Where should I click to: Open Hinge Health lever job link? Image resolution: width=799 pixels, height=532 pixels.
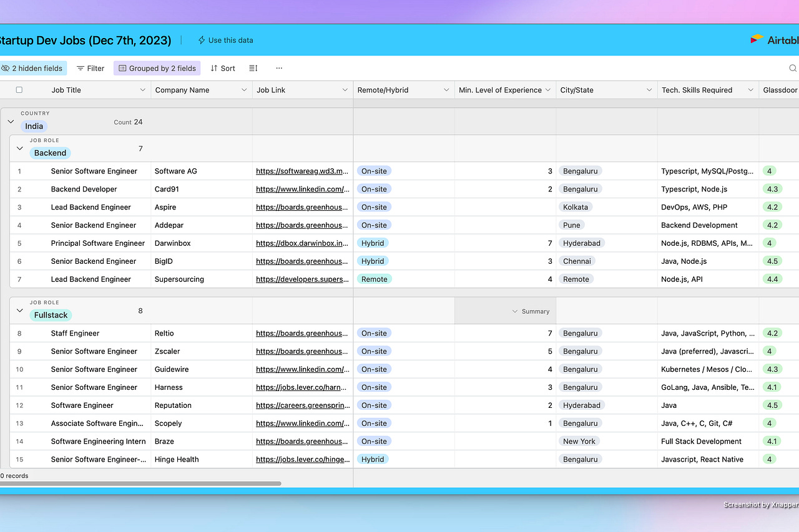coord(302,459)
